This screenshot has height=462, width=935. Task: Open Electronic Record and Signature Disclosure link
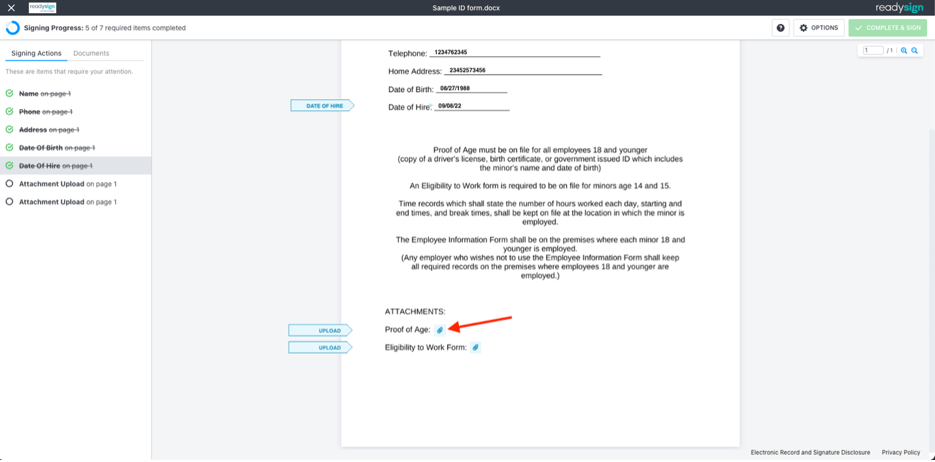[810, 452]
